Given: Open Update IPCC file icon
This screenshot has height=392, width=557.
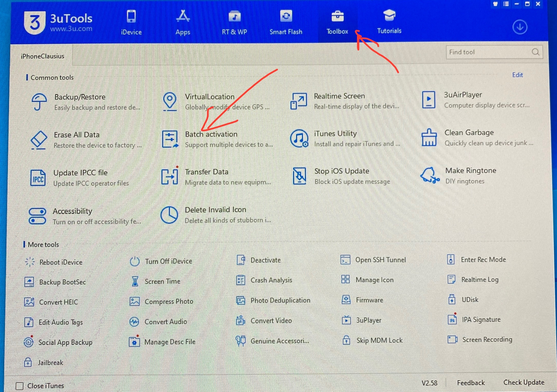Looking at the screenshot, I should [38, 178].
